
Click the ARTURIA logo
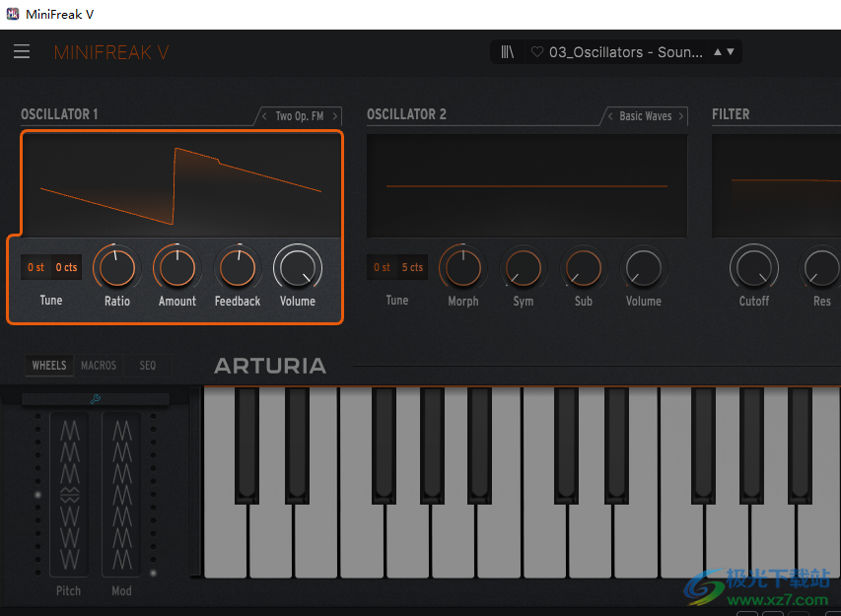pos(269,365)
